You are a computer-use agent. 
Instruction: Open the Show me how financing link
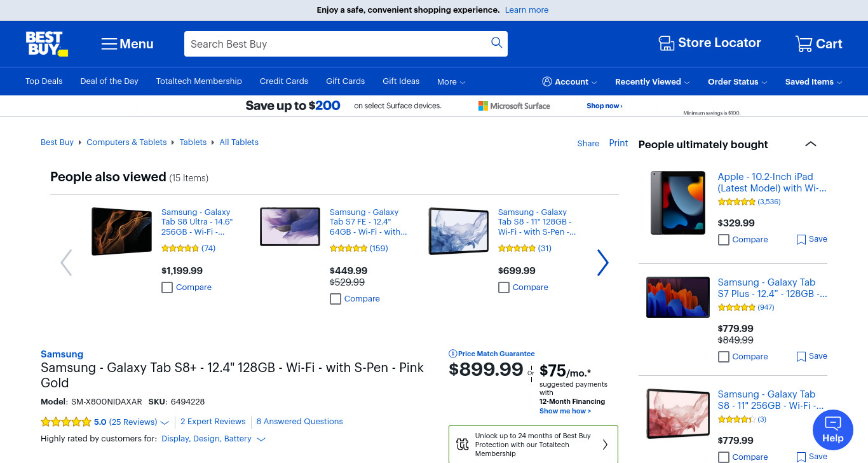click(x=565, y=411)
